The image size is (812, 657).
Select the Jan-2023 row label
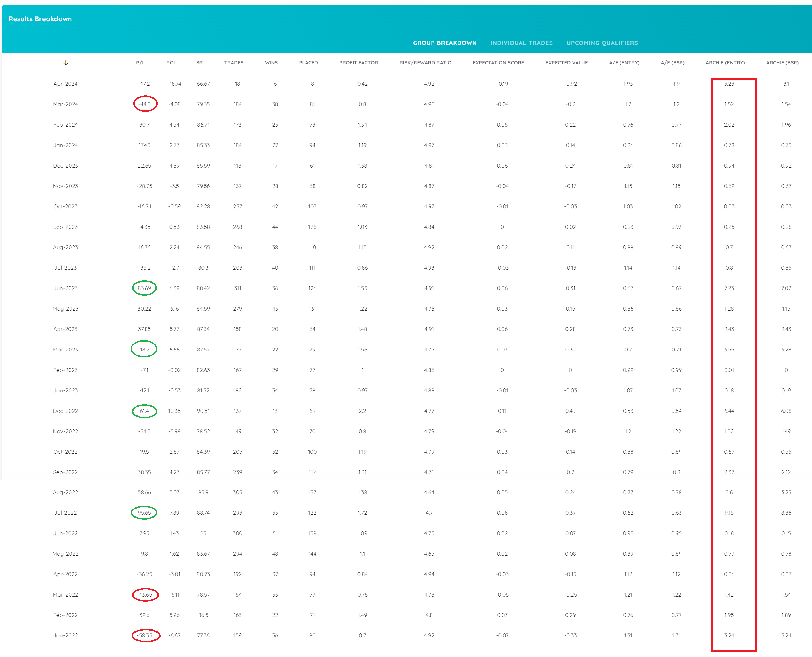66,391
